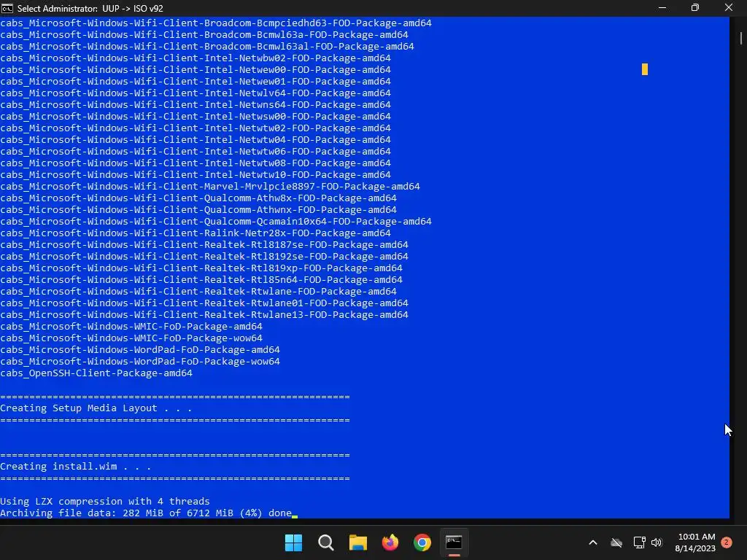Open the notification badge showing 2

point(727,542)
